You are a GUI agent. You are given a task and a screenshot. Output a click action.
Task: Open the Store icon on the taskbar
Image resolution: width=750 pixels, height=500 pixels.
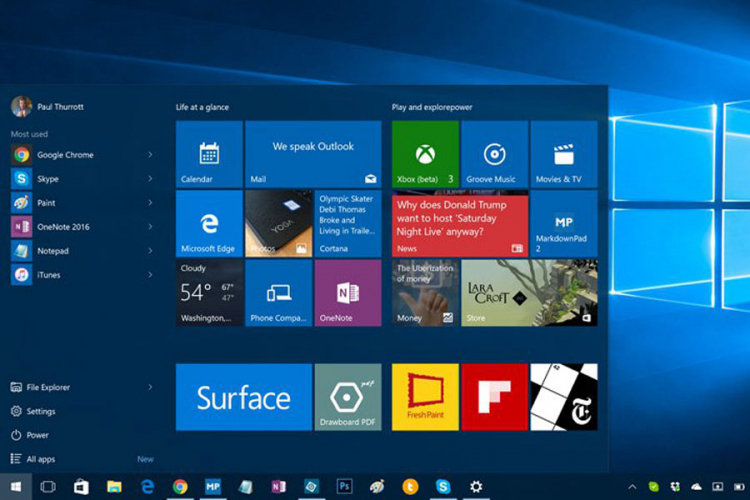[81, 487]
